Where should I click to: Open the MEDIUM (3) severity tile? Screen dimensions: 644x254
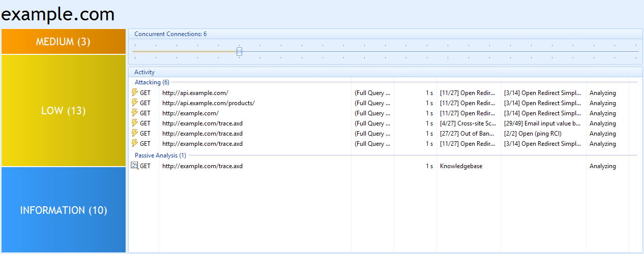(63, 42)
